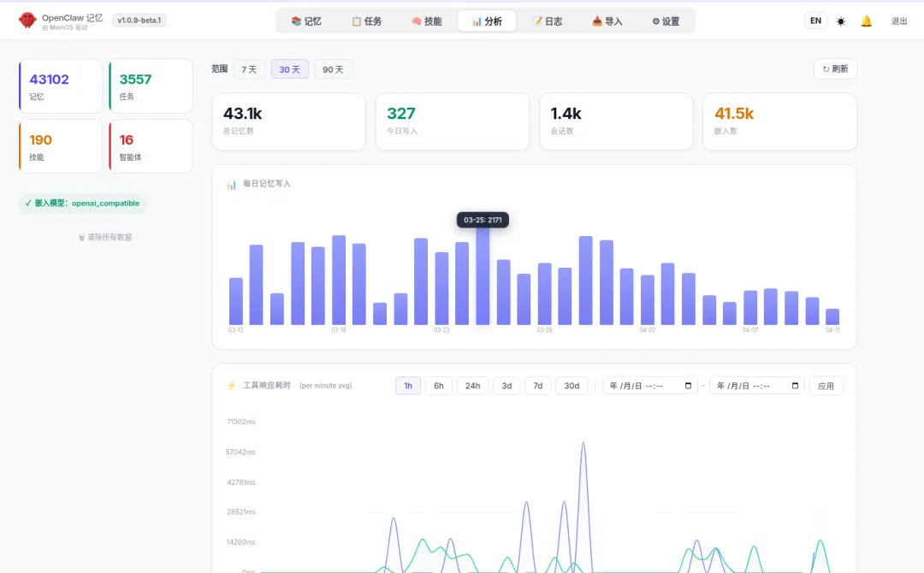Select the 6h time window
The image size is (924, 573).
(438, 386)
